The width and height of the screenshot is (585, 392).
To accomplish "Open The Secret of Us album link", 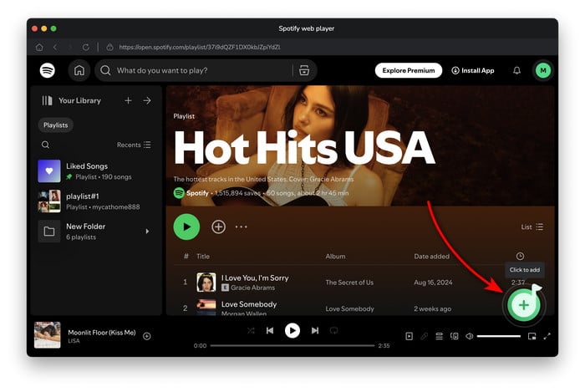I will click(x=349, y=283).
